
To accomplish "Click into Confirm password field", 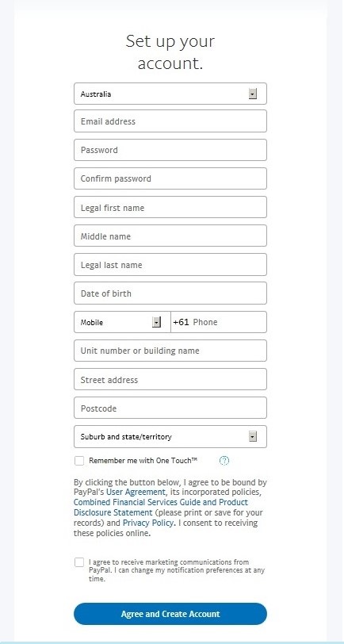I will coord(170,178).
